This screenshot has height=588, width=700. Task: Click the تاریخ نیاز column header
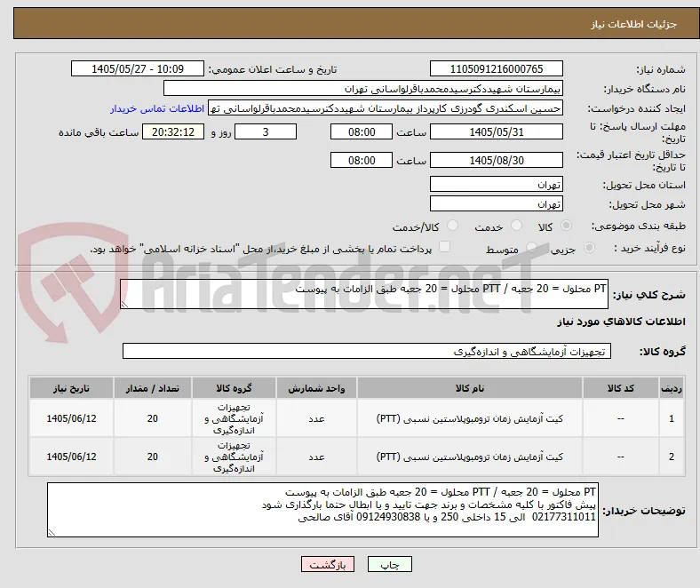[x=71, y=388]
